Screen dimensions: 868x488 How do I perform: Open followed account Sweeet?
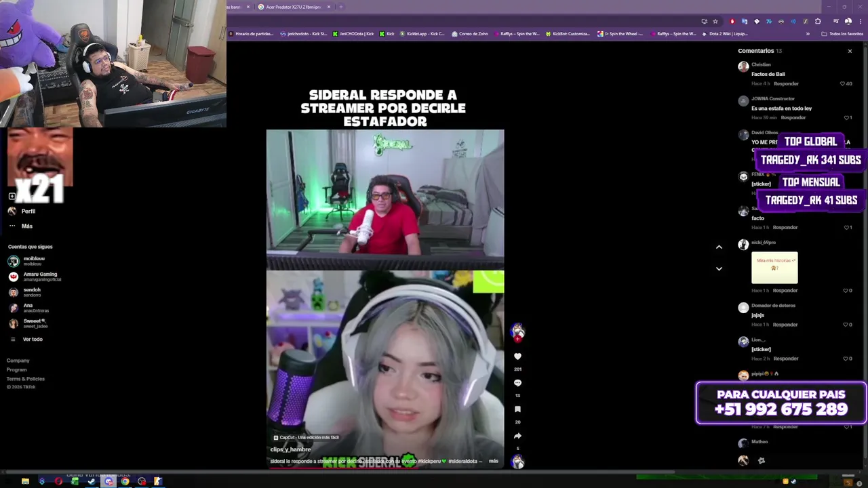click(27, 323)
